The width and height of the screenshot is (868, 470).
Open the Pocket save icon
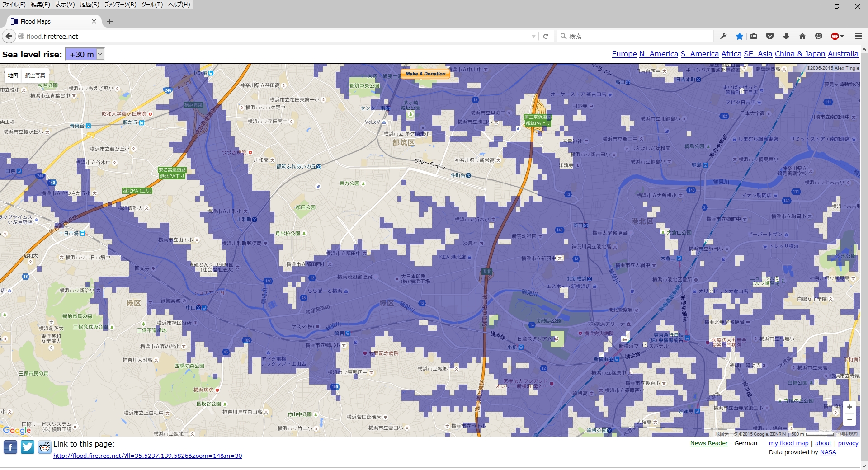click(770, 36)
